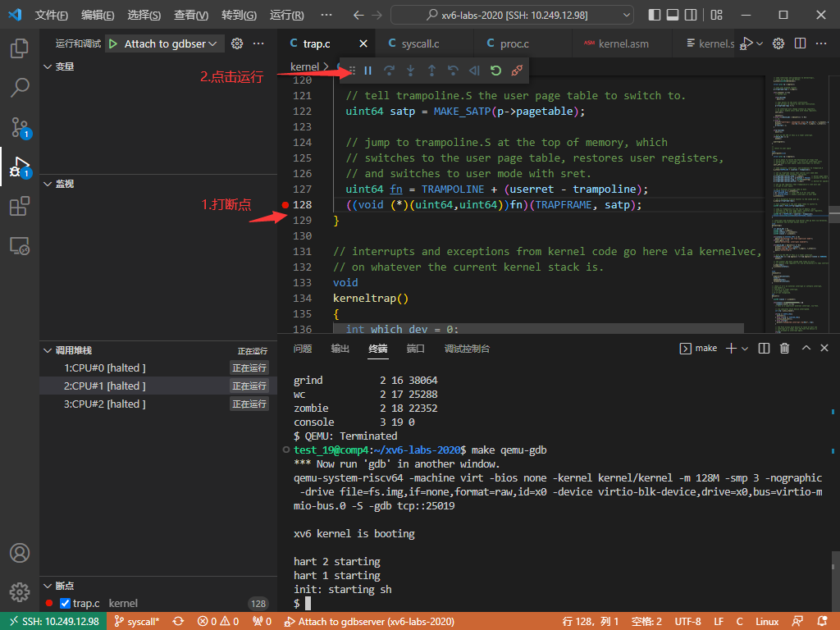Click SSH: 10.249.12.98 remote status button

pos(53,622)
